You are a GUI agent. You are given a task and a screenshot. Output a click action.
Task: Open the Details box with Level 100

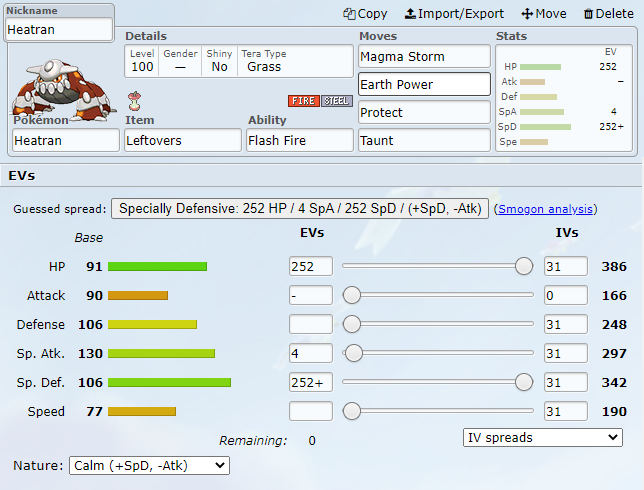239,61
